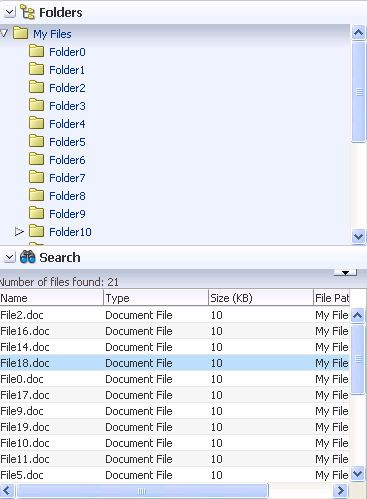Click the folder tree scroll-down arrow
367x499 pixels.
point(358,237)
